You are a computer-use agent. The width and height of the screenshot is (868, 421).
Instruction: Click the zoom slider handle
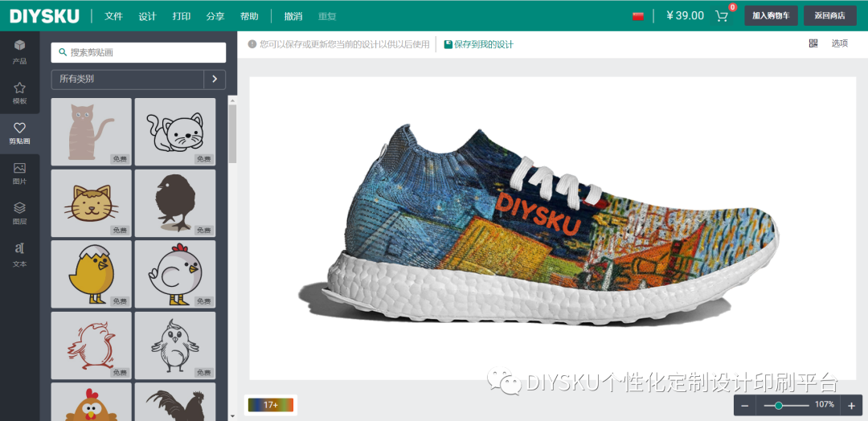click(x=779, y=406)
